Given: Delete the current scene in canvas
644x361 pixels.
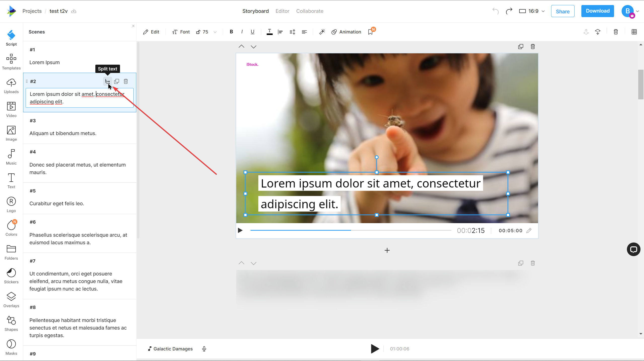Looking at the screenshot, I should click(x=533, y=47).
